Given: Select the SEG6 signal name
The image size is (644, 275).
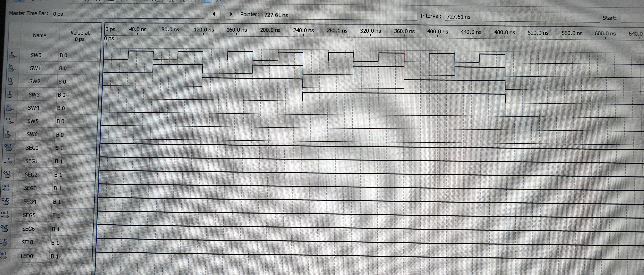Looking at the screenshot, I should click(28, 228).
